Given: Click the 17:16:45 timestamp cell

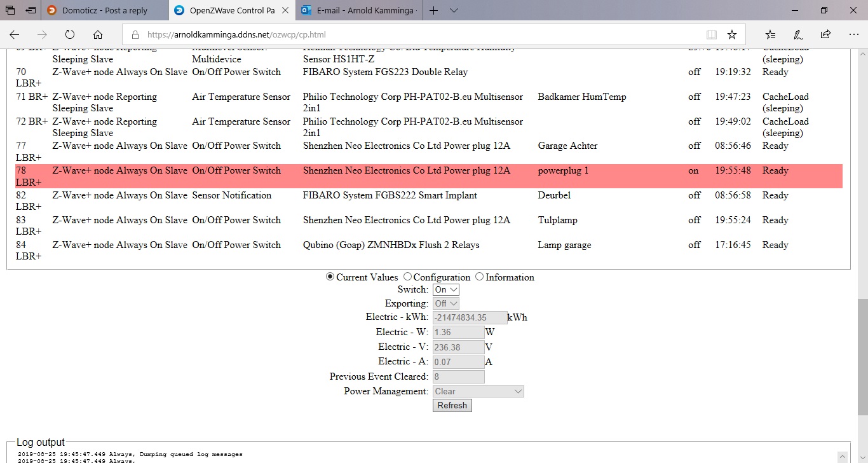Looking at the screenshot, I should pos(733,245).
